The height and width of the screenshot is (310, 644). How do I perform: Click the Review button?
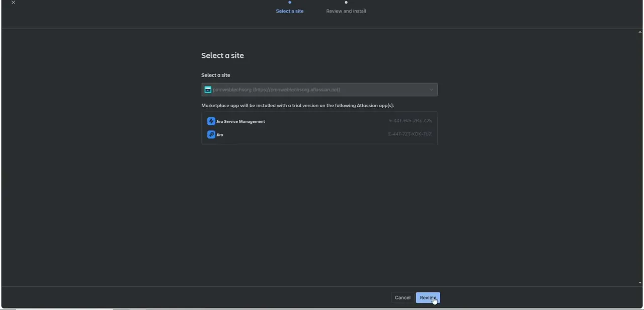pos(428,297)
